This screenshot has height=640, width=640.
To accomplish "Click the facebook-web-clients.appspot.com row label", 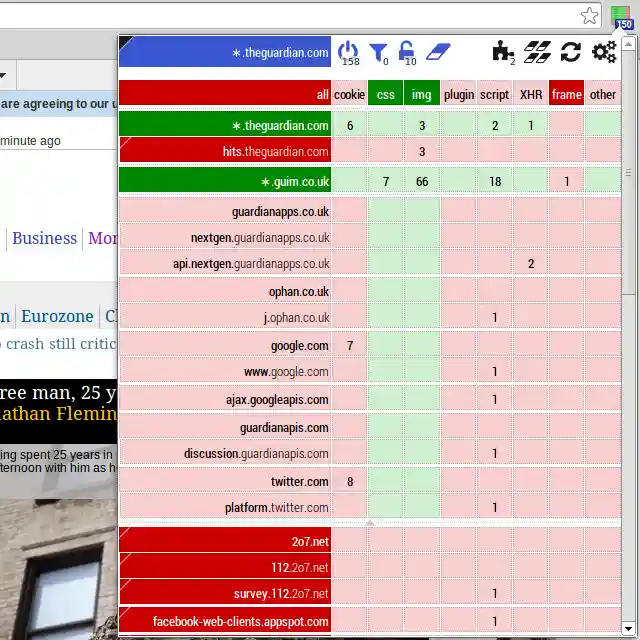I will click(x=225, y=620).
